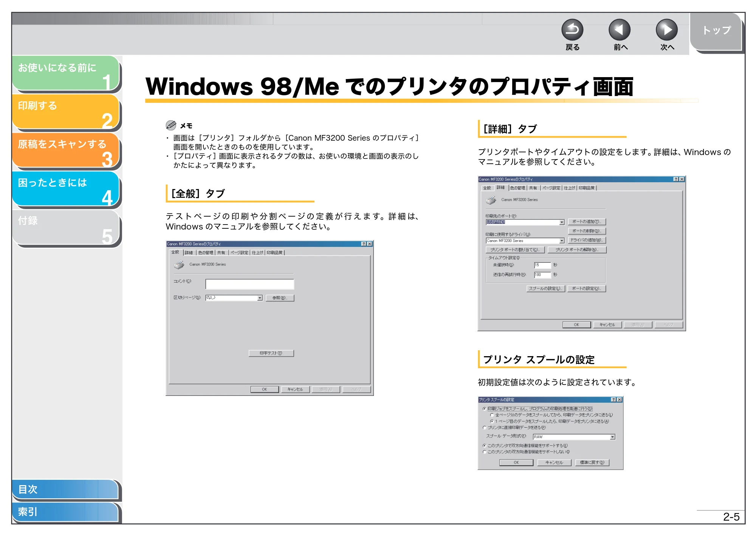Image resolution: width=756 pixels, height=535 pixels.
Task: Click the printer icon in the 全般 dialog
Action: click(x=179, y=264)
